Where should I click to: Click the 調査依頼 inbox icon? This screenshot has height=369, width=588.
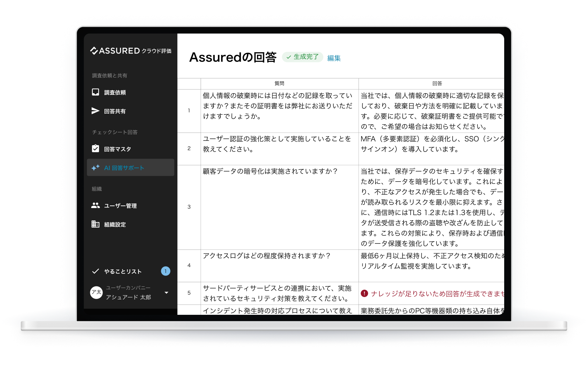pos(95,92)
